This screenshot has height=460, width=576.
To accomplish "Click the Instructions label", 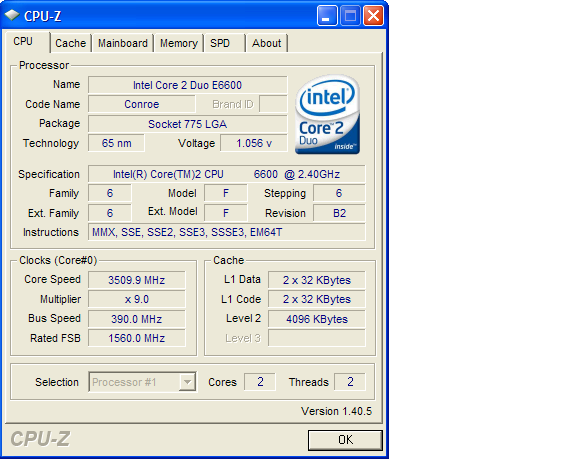I will pyautogui.click(x=51, y=232).
